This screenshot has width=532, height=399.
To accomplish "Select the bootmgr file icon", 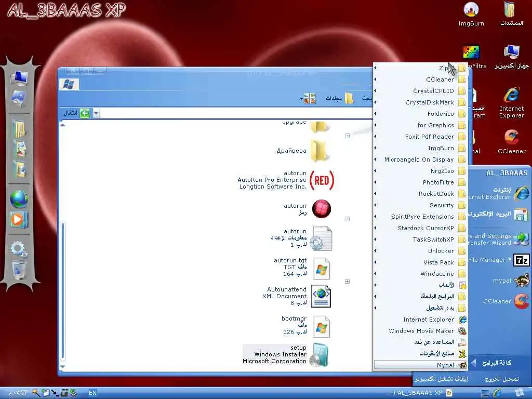I will 321,327.
